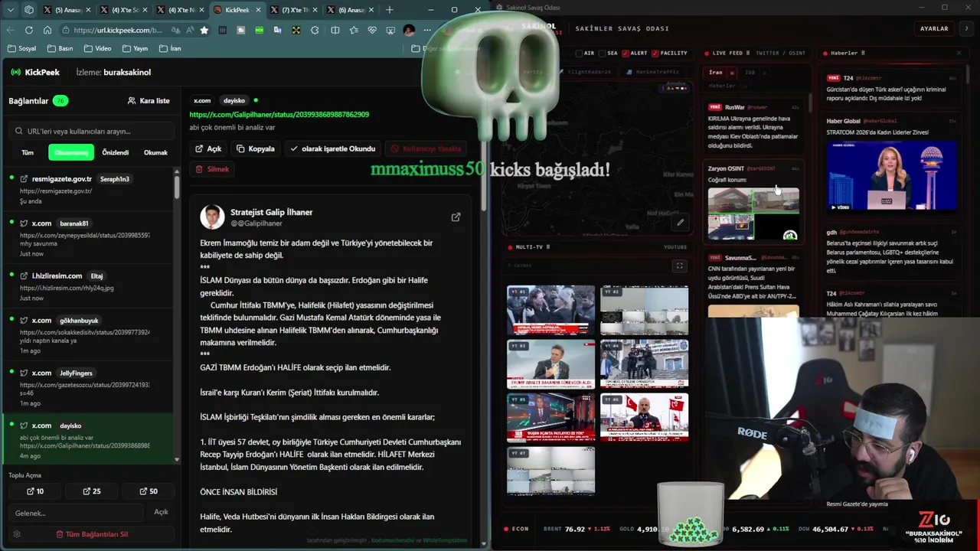The height and width of the screenshot is (551, 980).
Task: Click the Kopyala copy button
Action: click(256, 148)
